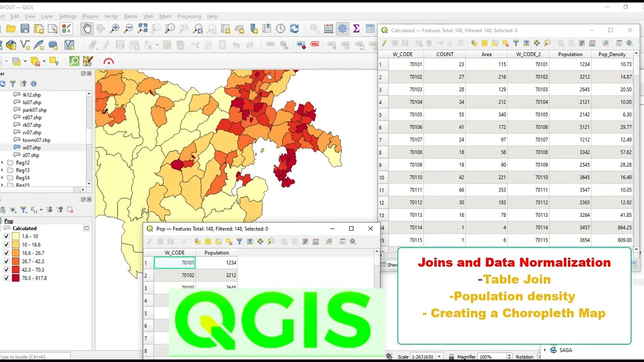The width and height of the screenshot is (644, 362).
Task: Click filter legend icon in Layers panel
Action: pos(24,210)
